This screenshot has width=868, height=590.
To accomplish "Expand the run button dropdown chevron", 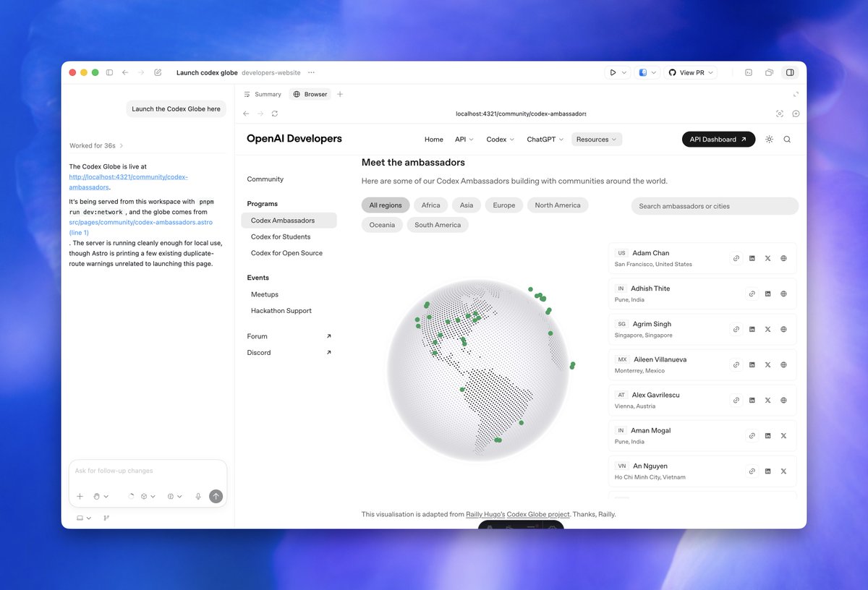I will pyautogui.click(x=624, y=72).
